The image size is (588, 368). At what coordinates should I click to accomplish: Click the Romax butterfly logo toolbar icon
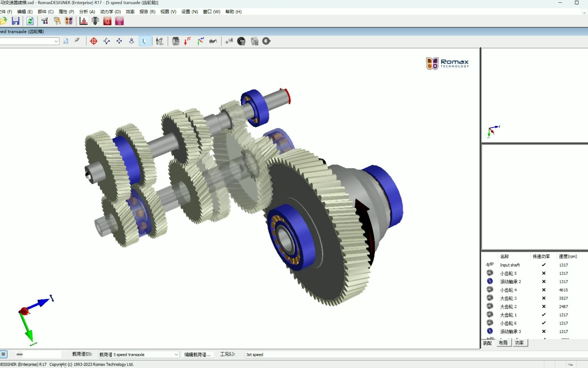[69, 21]
